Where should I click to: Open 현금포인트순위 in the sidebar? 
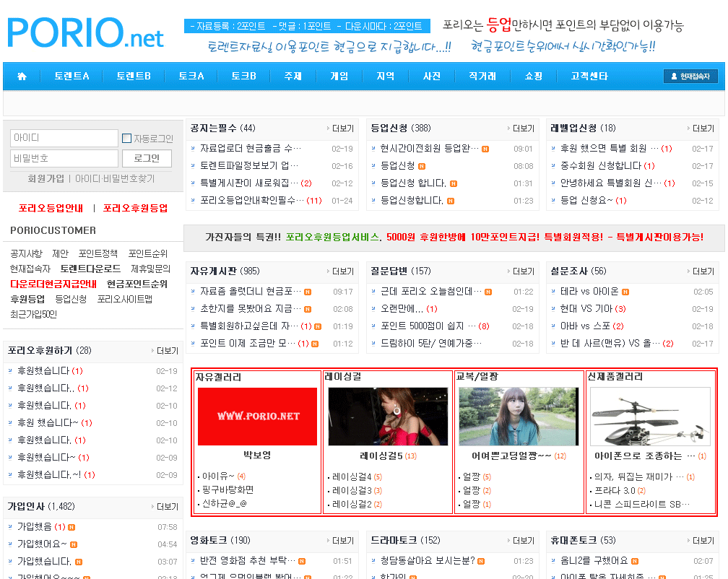point(137,284)
